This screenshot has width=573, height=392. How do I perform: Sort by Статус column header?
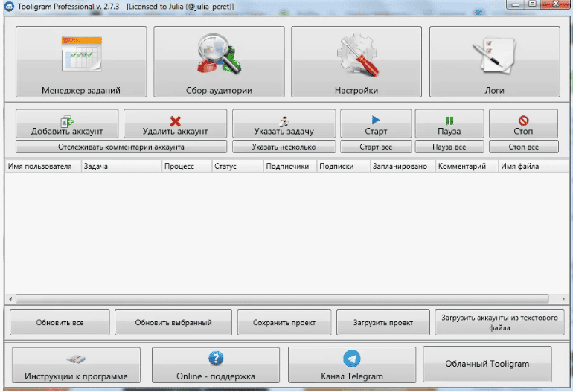point(237,166)
